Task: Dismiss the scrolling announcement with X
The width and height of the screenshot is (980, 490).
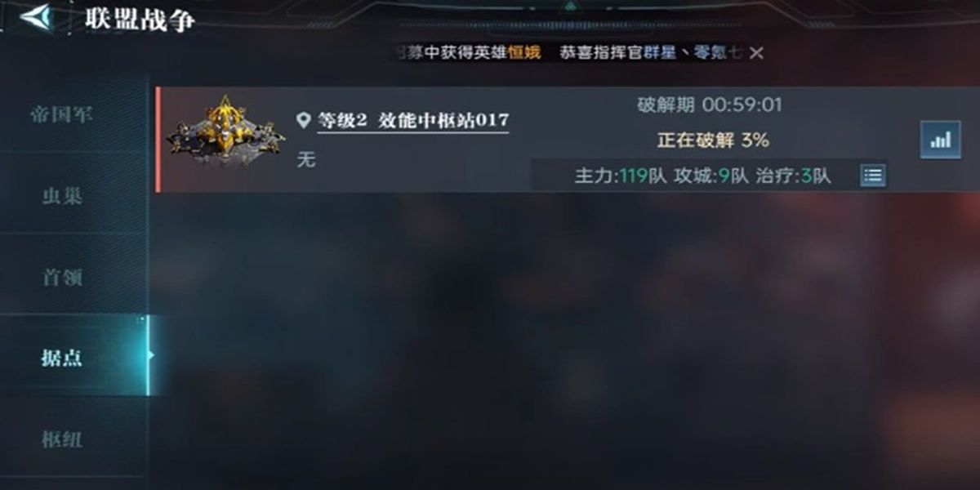Action: point(757,53)
